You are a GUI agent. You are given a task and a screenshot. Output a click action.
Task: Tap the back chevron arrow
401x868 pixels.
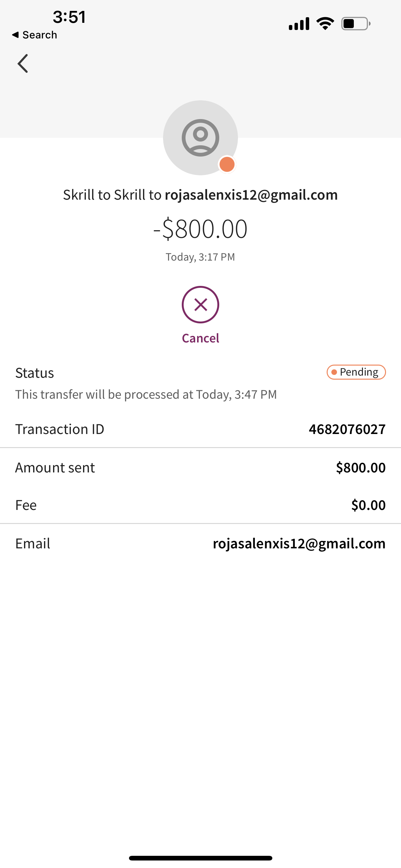(23, 63)
